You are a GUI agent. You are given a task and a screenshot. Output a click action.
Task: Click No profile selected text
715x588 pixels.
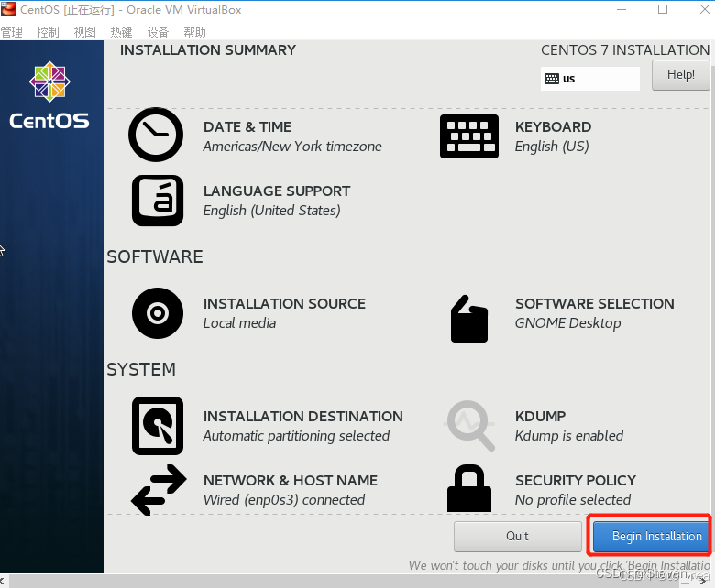(x=573, y=500)
